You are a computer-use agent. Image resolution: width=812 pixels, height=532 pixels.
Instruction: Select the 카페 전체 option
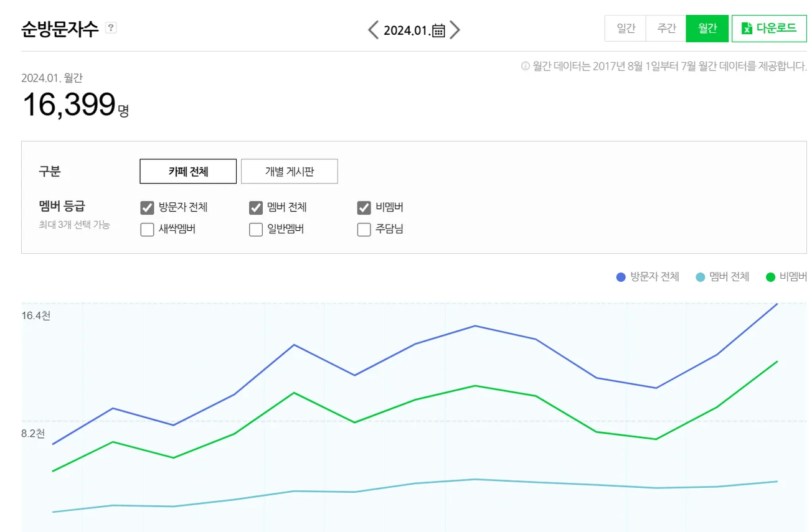point(188,171)
